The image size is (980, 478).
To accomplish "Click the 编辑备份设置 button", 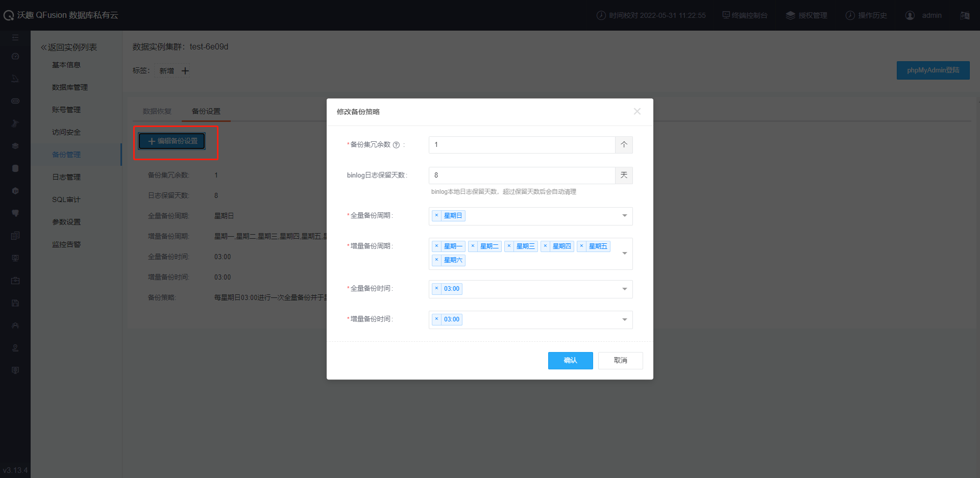I will [x=172, y=141].
